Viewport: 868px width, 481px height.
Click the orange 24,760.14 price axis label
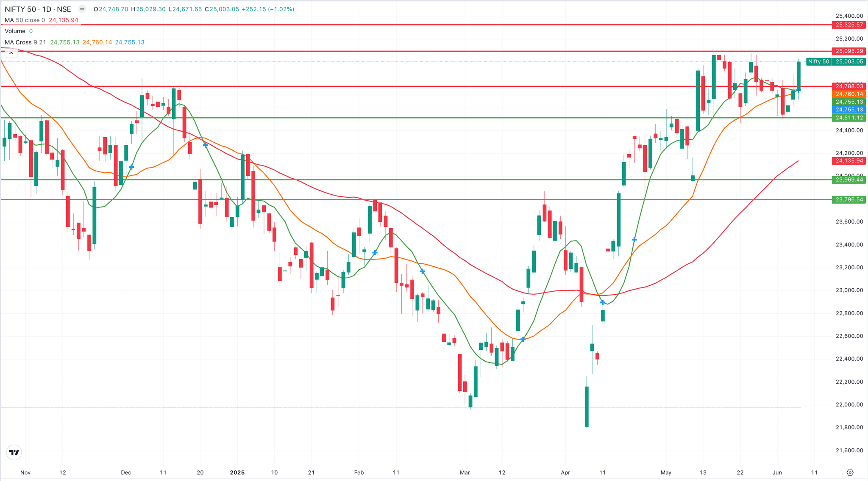click(849, 94)
